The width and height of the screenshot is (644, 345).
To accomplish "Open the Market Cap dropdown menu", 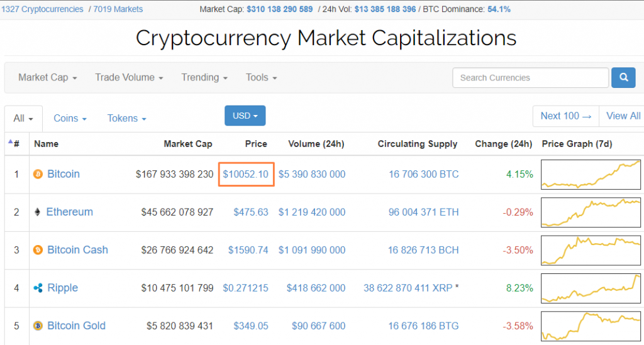I will click(x=47, y=78).
